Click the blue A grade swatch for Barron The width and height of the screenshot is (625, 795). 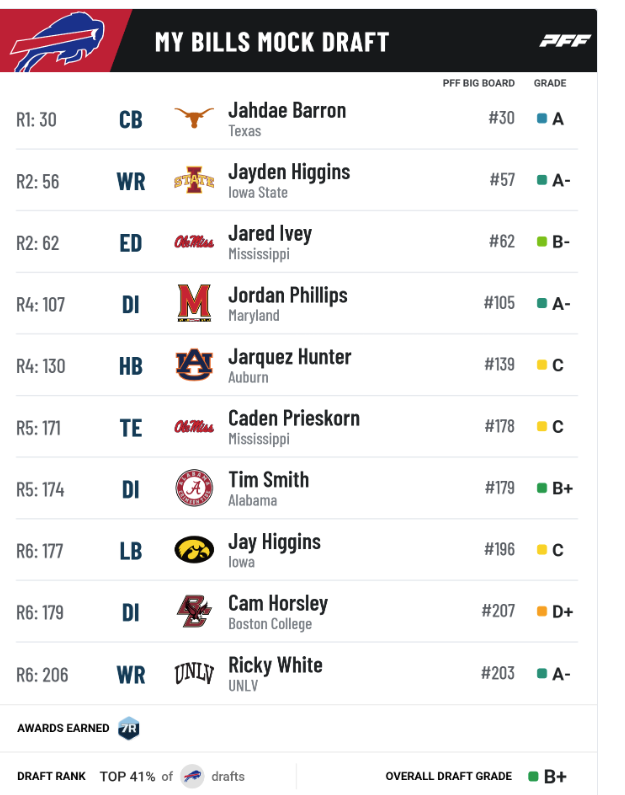542,118
